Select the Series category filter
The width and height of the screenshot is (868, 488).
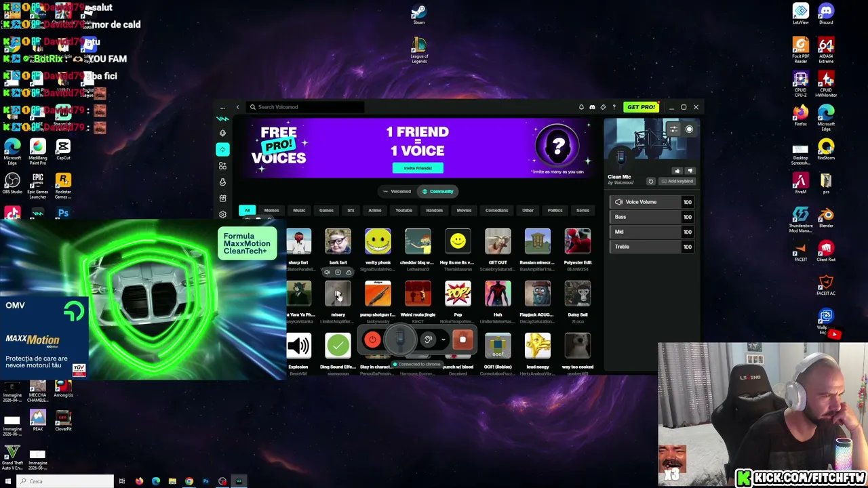[583, 210]
